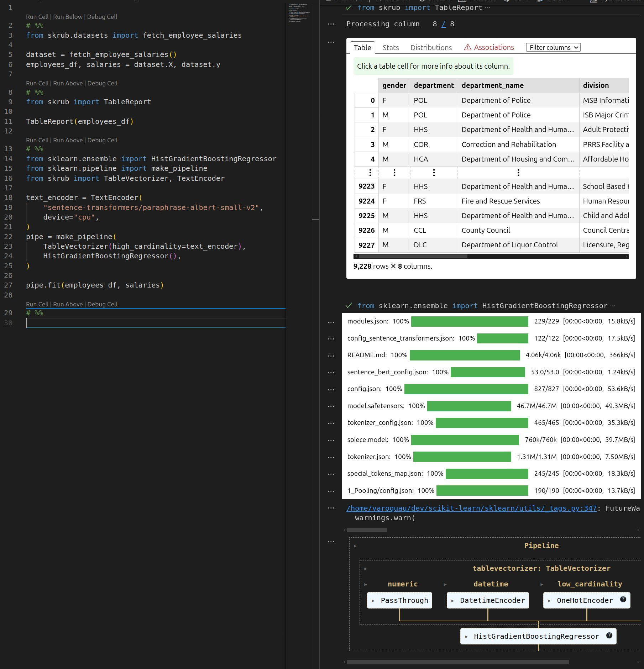Expand the tablevectorizer TableVectorizer section
Screen dimensions: 644x669
click(365, 569)
